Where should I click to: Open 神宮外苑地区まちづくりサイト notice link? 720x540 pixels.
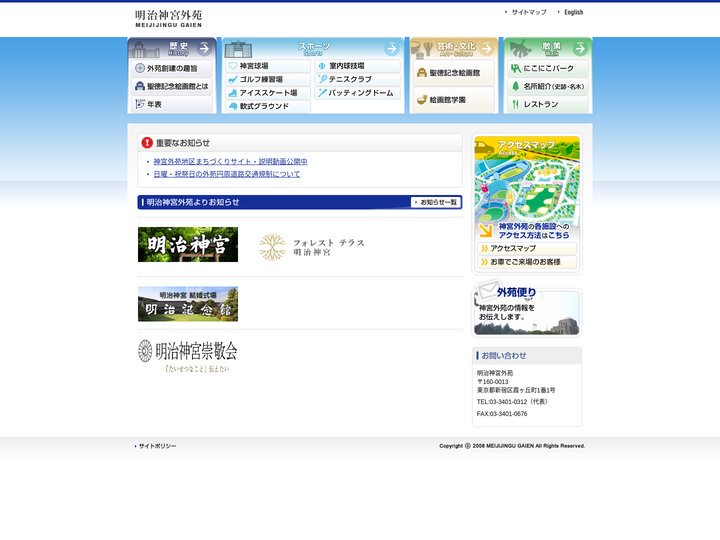coord(230,162)
